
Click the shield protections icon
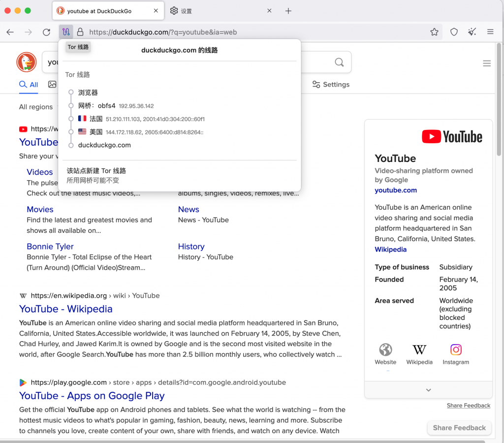click(x=453, y=32)
